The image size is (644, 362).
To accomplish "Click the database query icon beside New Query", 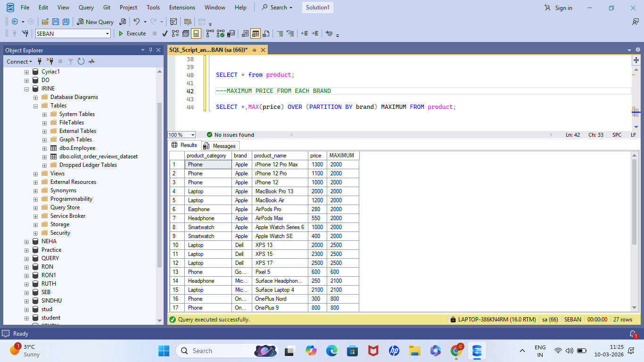I will click(123, 22).
